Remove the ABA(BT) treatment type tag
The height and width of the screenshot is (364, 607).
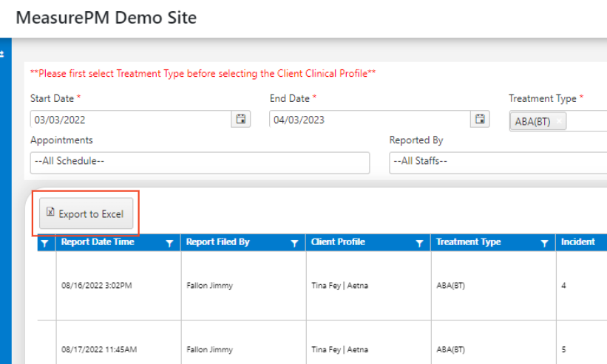559,121
